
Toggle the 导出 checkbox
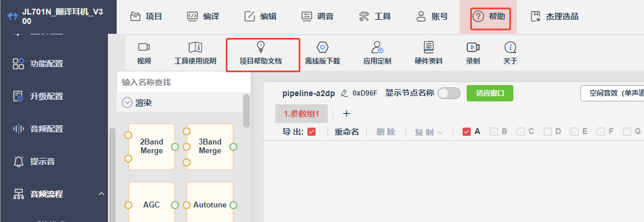point(311,132)
